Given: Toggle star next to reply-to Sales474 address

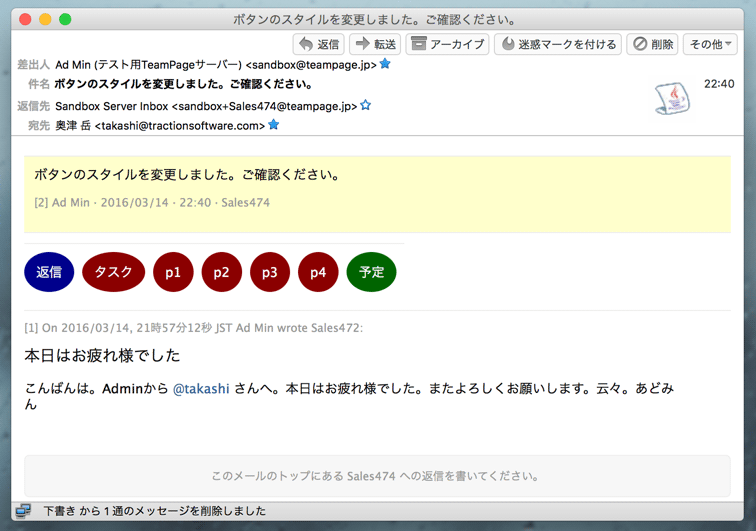Looking at the screenshot, I should [x=365, y=105].
